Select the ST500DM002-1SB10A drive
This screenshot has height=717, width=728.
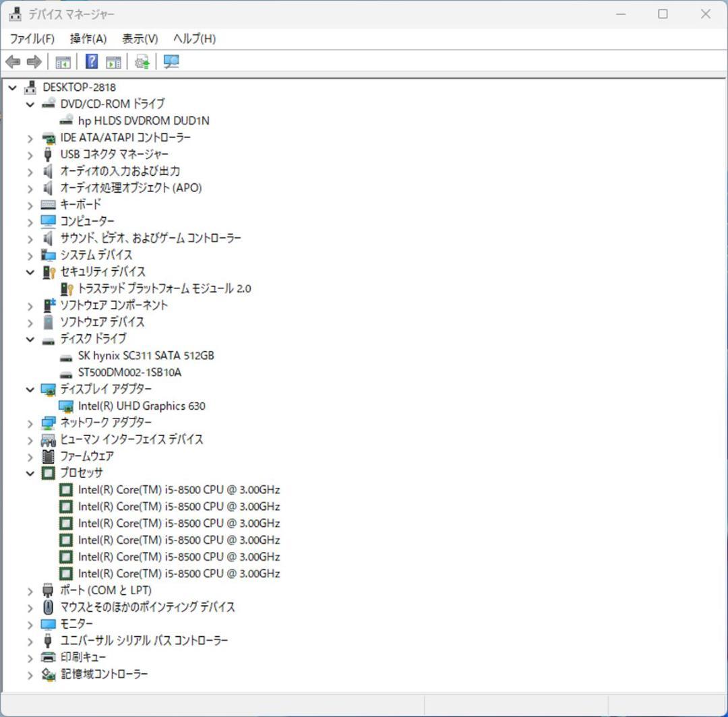(129, 372)
